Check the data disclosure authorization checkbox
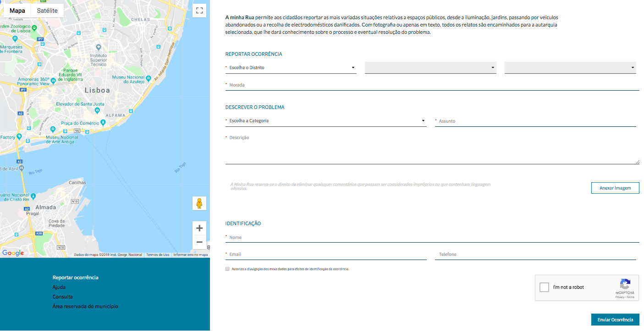644x331 pixels. pos(227,269)
